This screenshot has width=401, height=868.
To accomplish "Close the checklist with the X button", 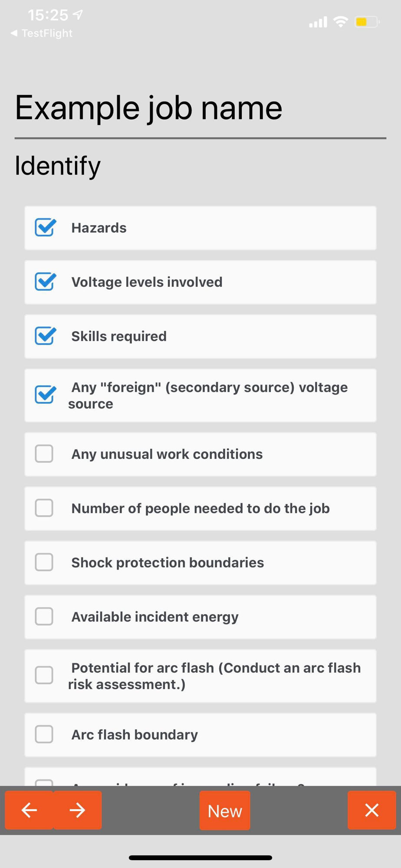I will click(371, 810).
